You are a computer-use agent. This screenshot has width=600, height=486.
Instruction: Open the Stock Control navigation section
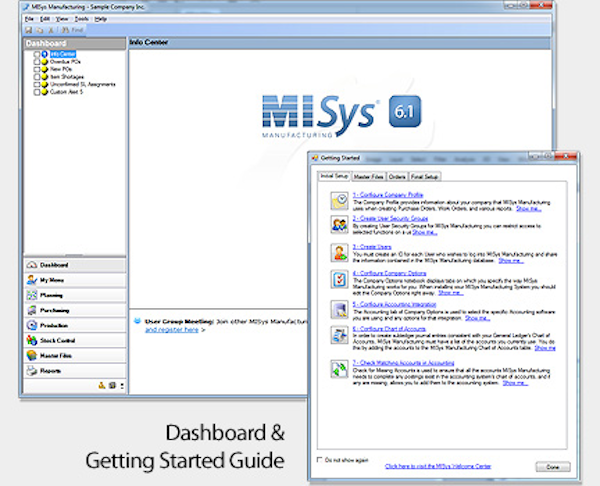pyautogui.click(x=75, y=341)
